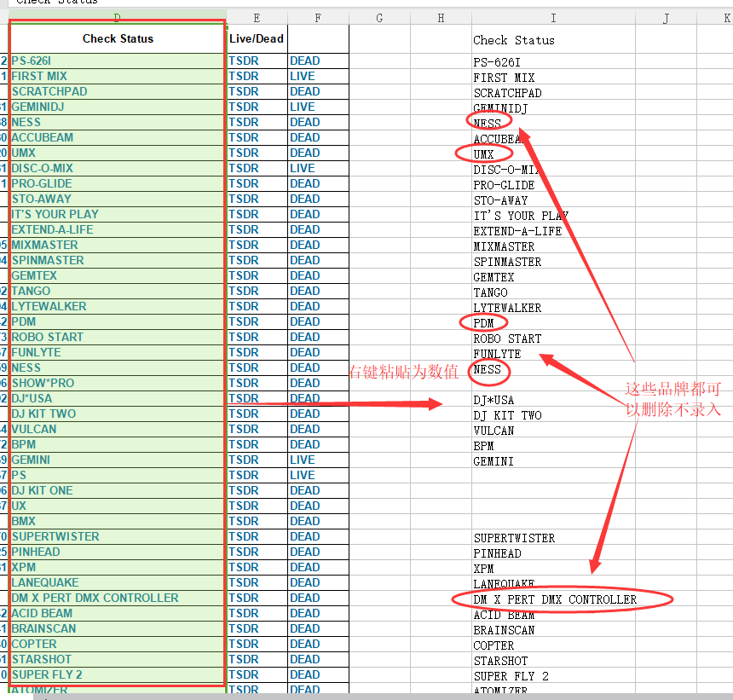Select the DJ KIT ONE cell in column D
This screenshot has height=700, width=733.
click(118, 490)
